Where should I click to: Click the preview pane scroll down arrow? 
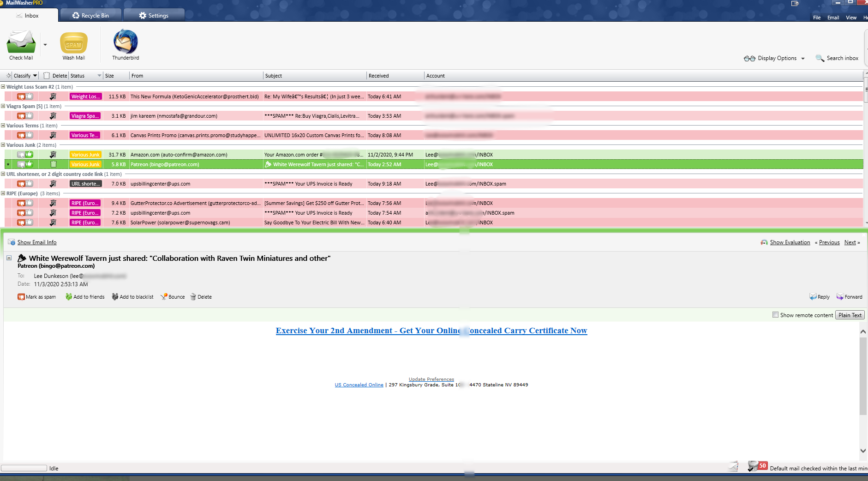click(x=863, y=451)
